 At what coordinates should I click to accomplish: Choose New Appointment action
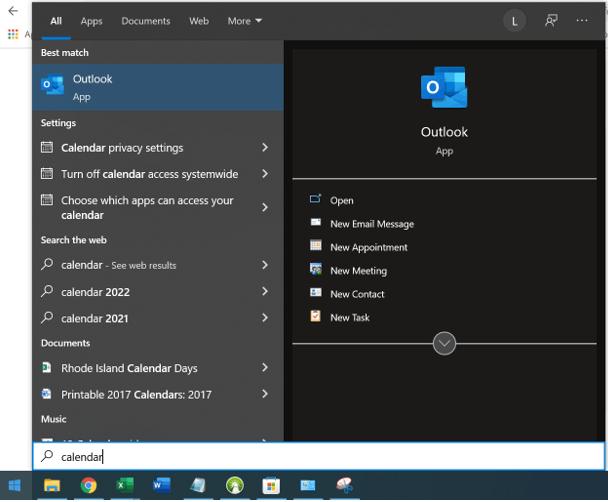(x=369, y=247)
